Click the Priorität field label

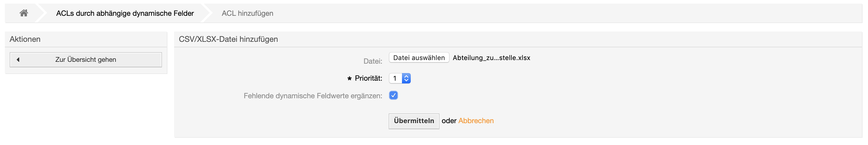pyautogui.click(x=368, y=78)
